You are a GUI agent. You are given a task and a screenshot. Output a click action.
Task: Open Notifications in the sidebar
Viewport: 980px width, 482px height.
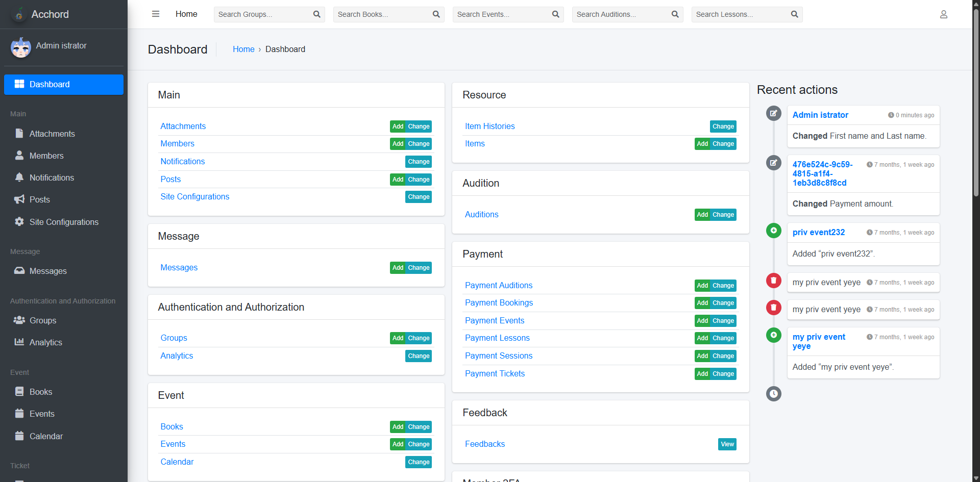click(52, 177)
